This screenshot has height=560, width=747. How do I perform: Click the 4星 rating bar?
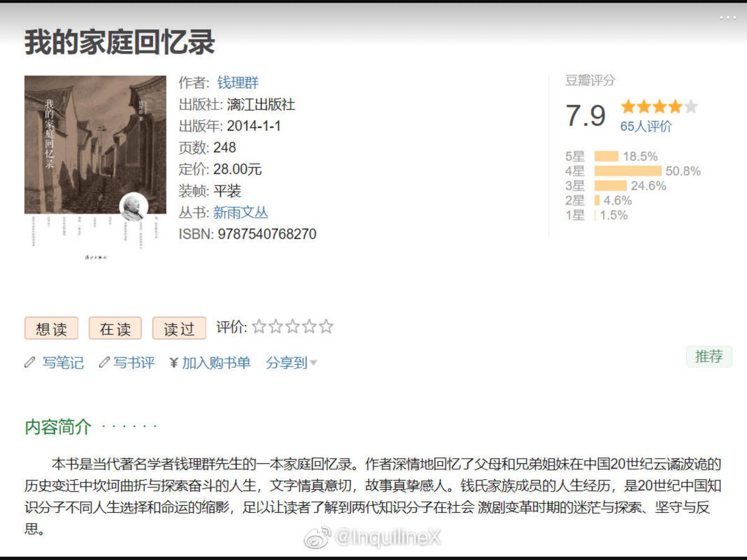pyautogui.click(x=628, y=171)
